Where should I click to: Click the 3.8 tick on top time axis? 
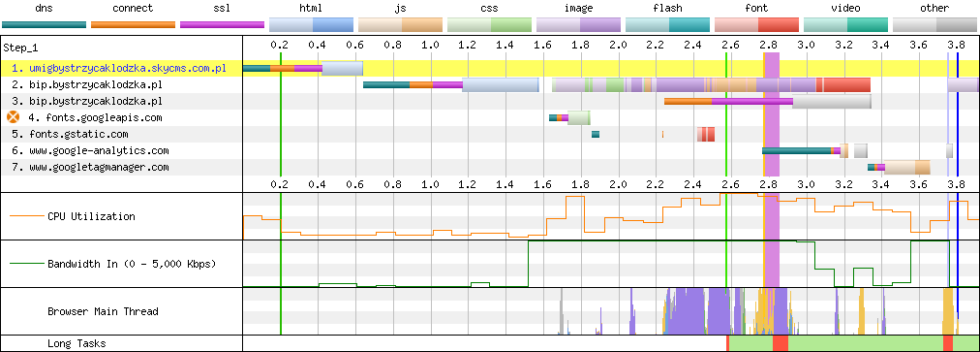click(956, 45)
